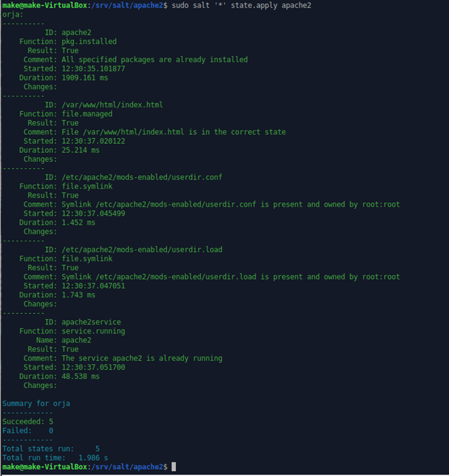Click the 'pkg.installed' function text

[89, 41]
